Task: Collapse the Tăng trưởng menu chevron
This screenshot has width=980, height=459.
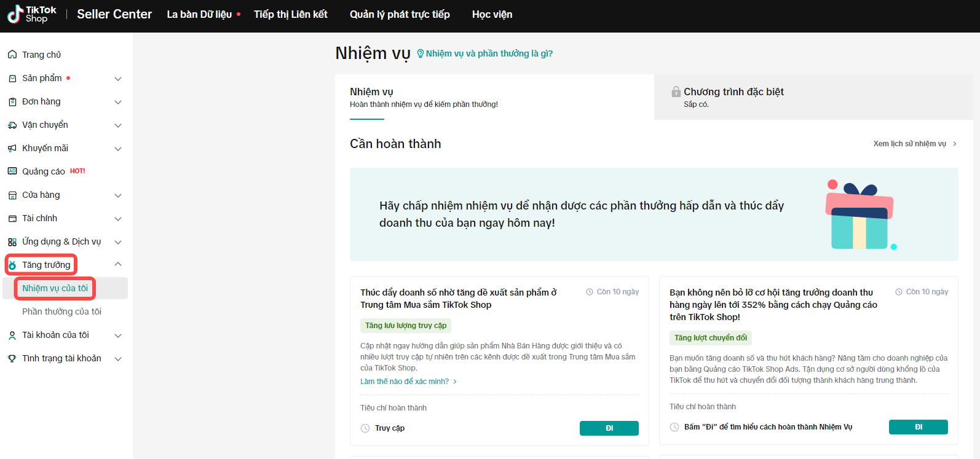Action: [x=118, y=264]
